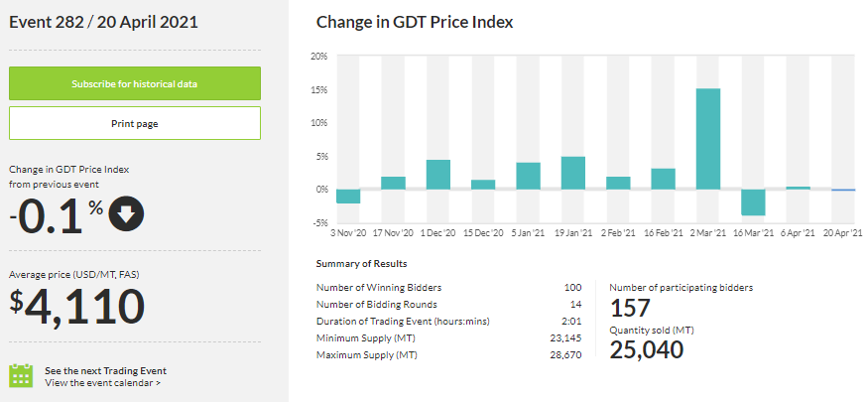Click the 'Quantity sold (MT)' label
Image resolution: width=868 pixels, height=402 pixels.
click(x=652, y=330)
